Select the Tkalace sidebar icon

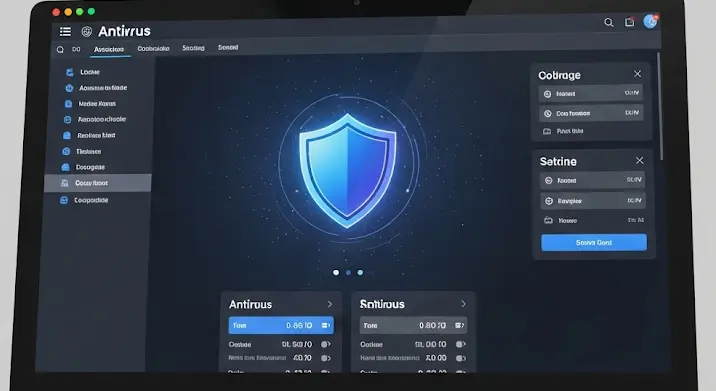[x=66, y=151]
